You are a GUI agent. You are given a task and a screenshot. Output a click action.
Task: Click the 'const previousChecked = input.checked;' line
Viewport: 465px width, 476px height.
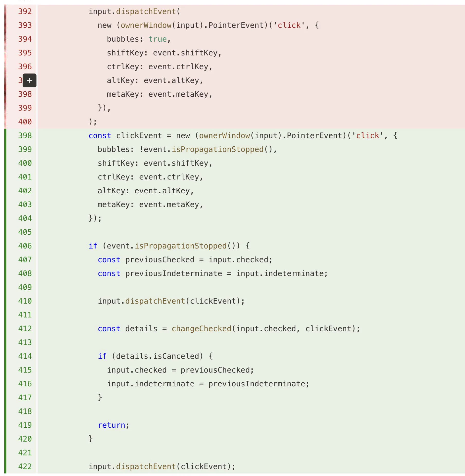(x=185, y=260)
